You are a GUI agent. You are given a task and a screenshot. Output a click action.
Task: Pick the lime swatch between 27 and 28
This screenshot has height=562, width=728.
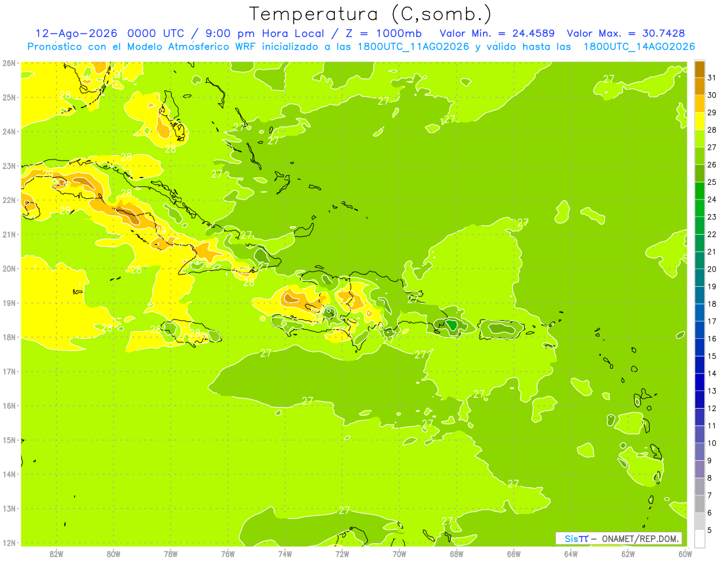click(x=699, y=138)
